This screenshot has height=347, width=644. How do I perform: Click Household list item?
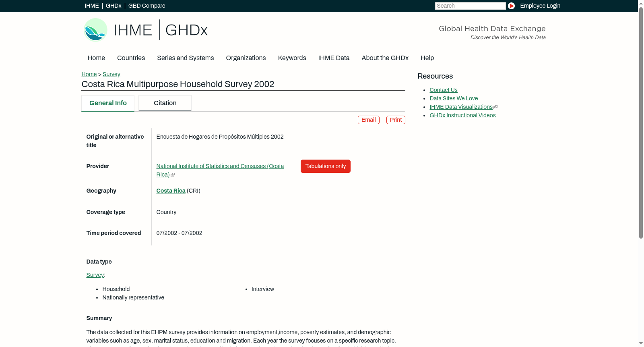[116, 289]
